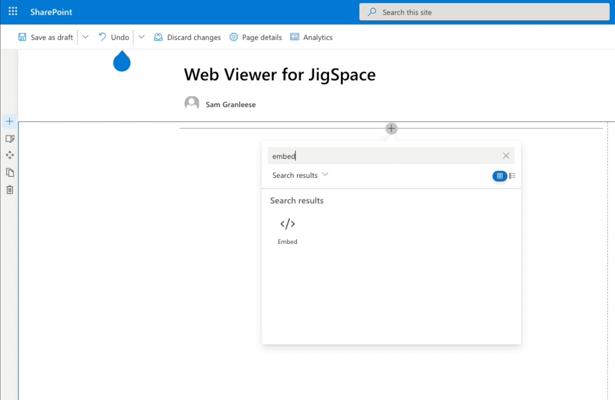Viewport: 615px width, 400px height.
Task: Switch to list view toggle
Action: pyautogui.click(x=512, y=176)
